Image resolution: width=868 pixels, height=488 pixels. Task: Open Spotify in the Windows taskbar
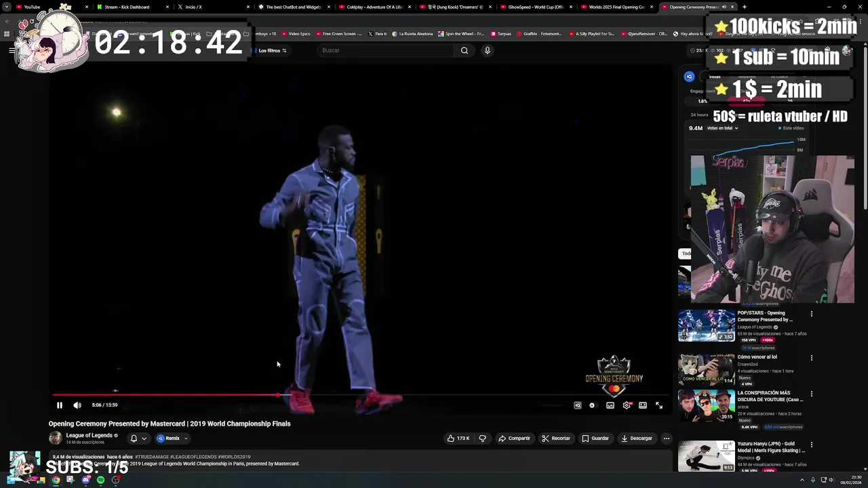coord(100,480)
